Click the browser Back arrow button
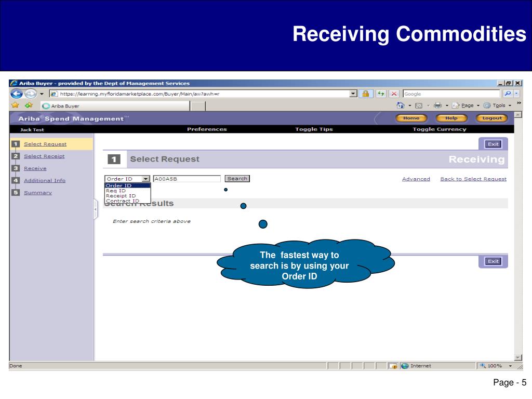The image size is (532, 399). point(16,94)
